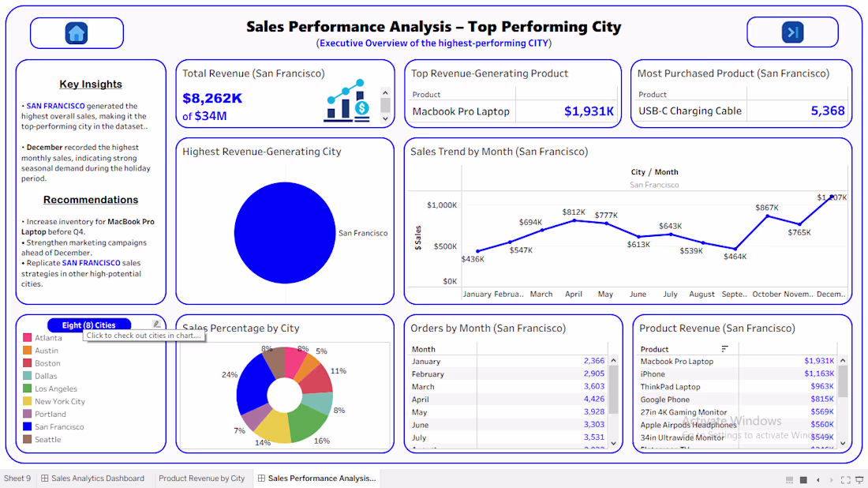Viewport: 868px width, 488px height.
Task: Go to previous sheet with left arrow
Action: pyautogui.click(x=818, y=479)
